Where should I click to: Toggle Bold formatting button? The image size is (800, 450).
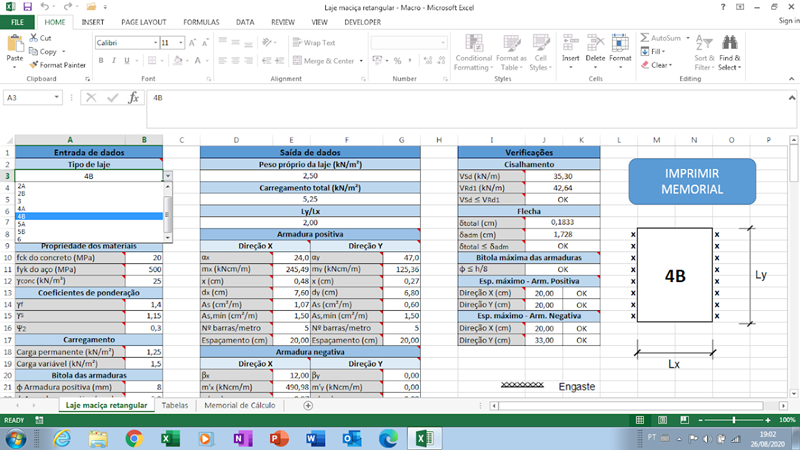(x=101, y=61)
